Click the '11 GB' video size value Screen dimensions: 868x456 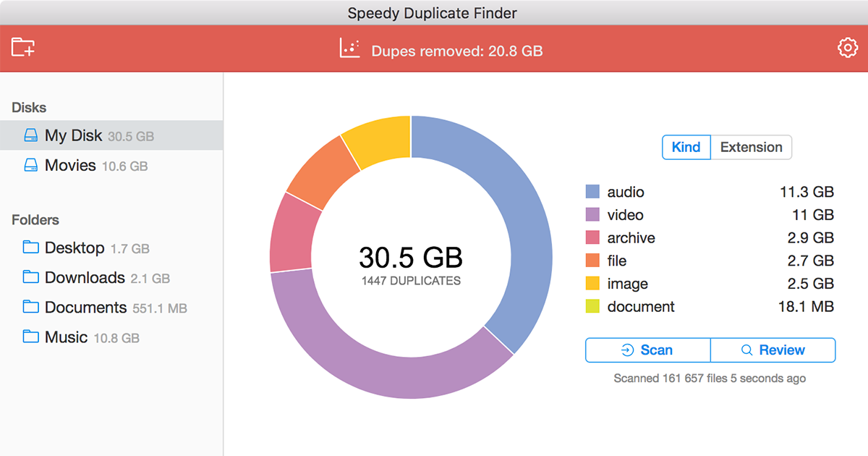pyautogui.click(x=813, y=215)
